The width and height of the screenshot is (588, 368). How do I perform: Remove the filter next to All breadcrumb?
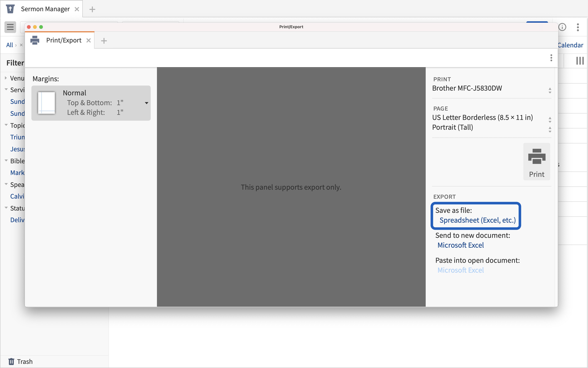pyautogui.click(x=21, y=45)
